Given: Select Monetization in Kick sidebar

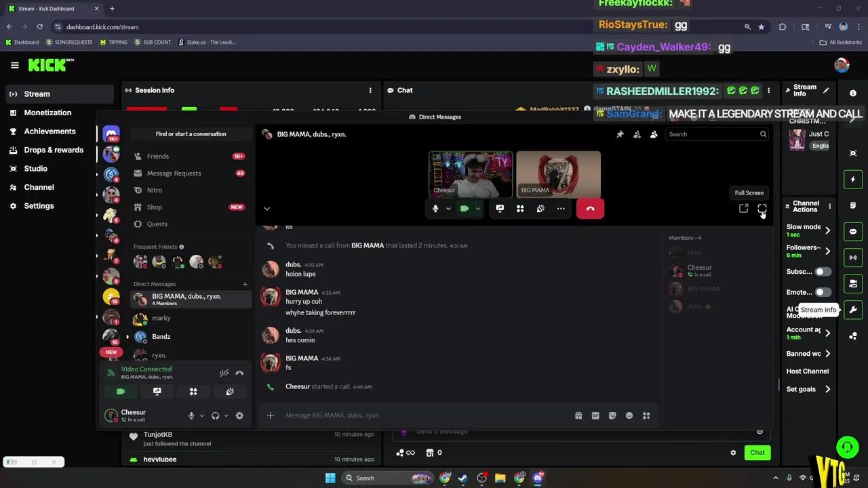Looking at the screenshot, I should pos(60,113).
